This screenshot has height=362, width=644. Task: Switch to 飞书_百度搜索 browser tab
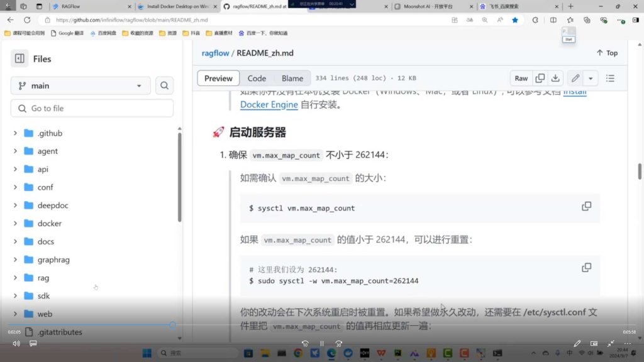519,6
